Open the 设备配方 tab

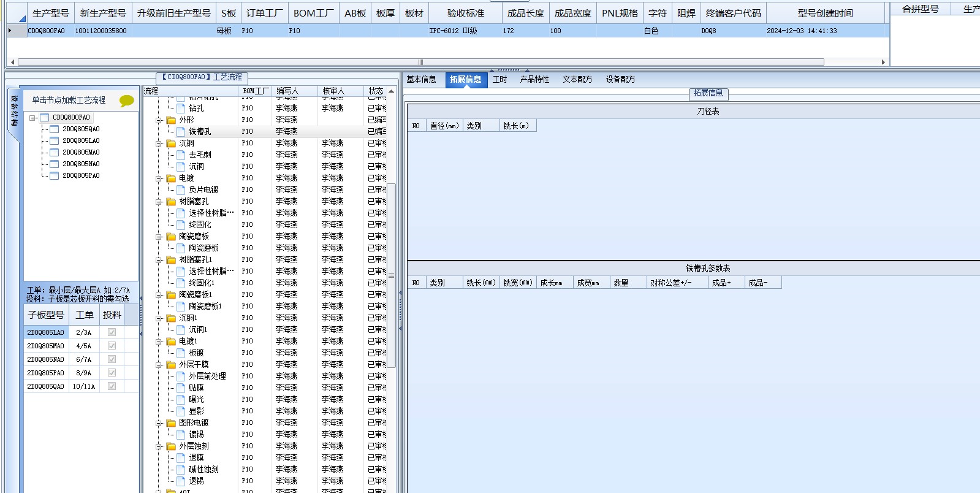(620, 79)
